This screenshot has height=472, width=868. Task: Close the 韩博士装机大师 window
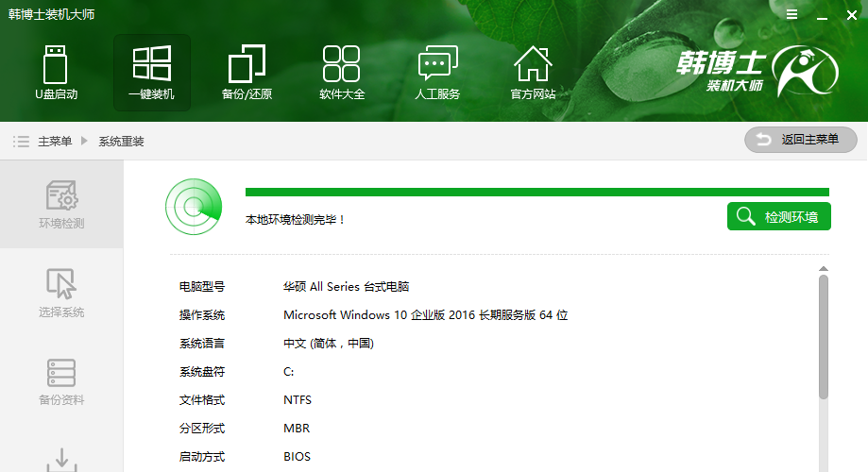852,15
